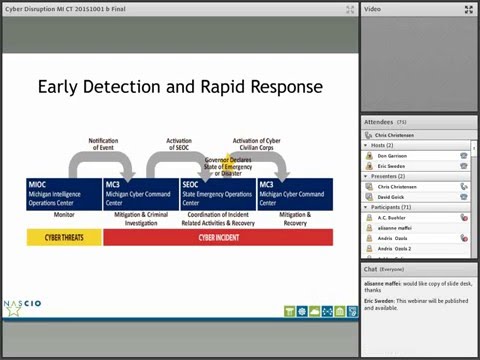The width and height of the screenshot is (480, 360).
Task: Click the green pillar icon on slide footer
Action: [290, 311]
